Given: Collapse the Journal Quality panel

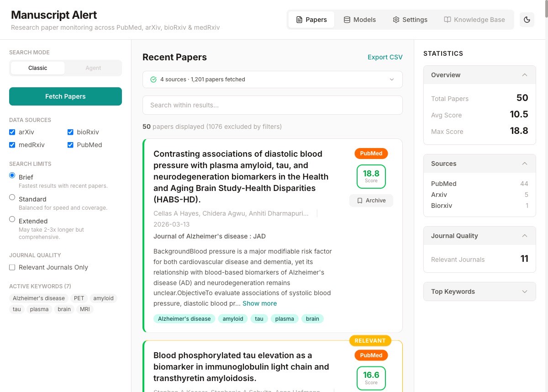Looking at the screenshot, I should (x=525, y=236).
